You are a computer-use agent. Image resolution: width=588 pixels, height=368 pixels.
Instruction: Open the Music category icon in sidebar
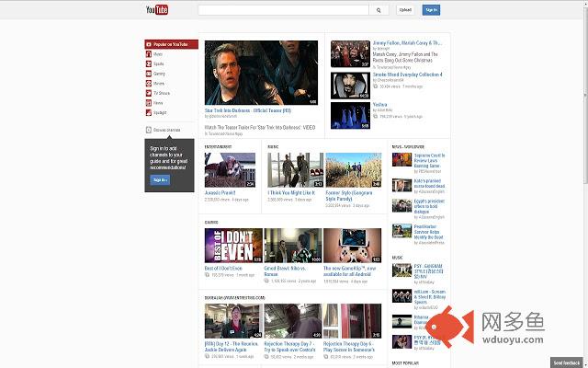pyautogui.click(x=147, y=54)
